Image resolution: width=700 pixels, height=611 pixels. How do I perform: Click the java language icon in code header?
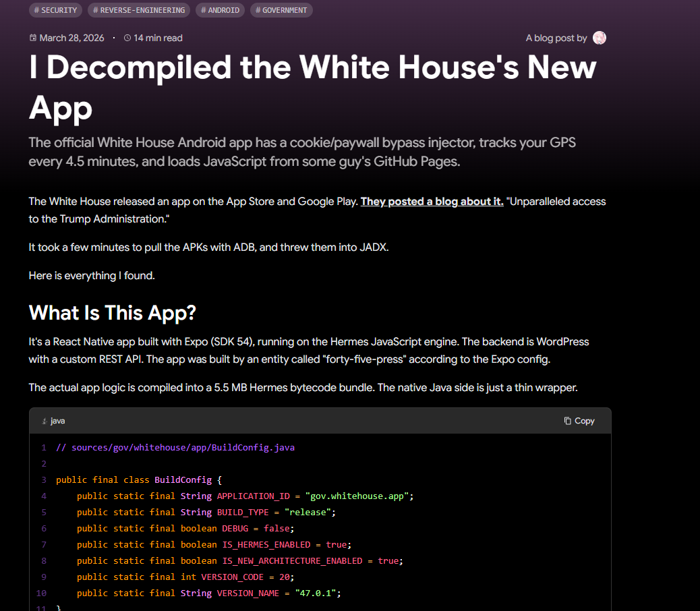tap(45, 421)
